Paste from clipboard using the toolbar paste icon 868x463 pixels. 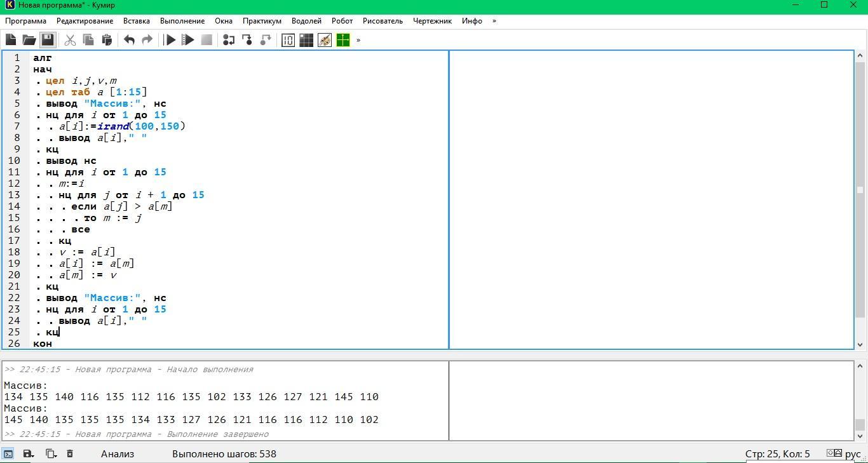pos(107,40)
